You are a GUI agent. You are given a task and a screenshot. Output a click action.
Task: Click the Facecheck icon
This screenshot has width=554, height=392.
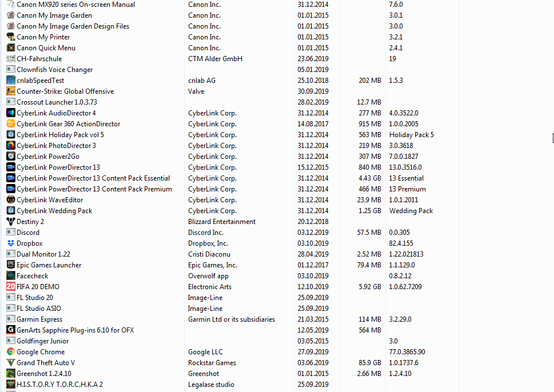click(x=11, y=276)
